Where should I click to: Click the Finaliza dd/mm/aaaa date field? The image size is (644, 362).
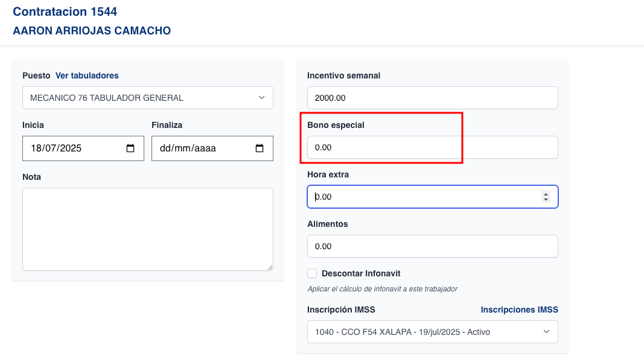point(199,148)
